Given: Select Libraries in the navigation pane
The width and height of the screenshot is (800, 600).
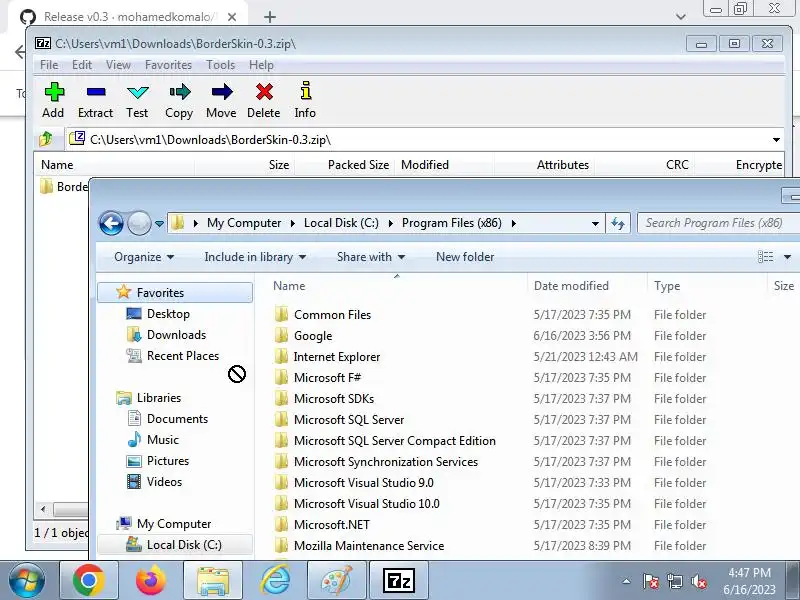Looking at the screenshot, I should click(x=159, y=397).
